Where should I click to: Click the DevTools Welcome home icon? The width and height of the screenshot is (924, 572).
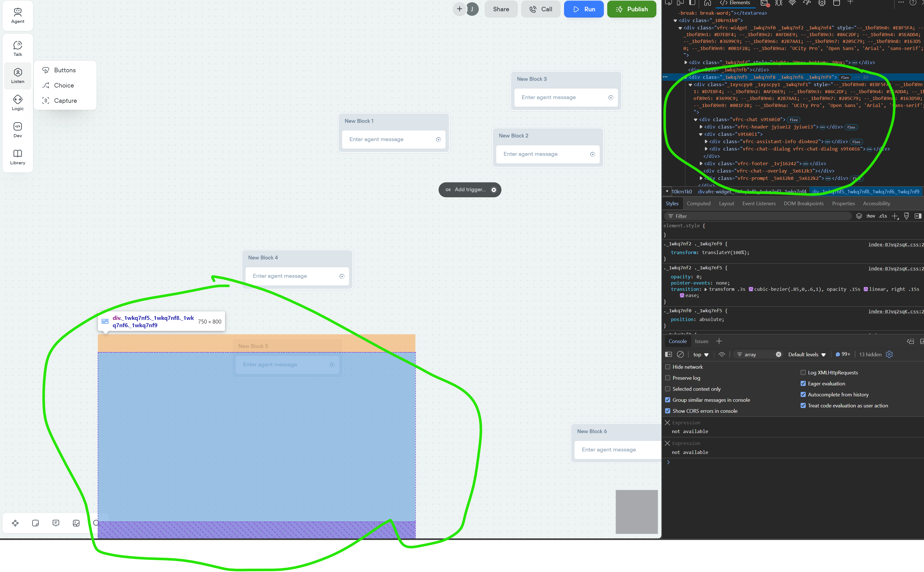pos(707,3)
